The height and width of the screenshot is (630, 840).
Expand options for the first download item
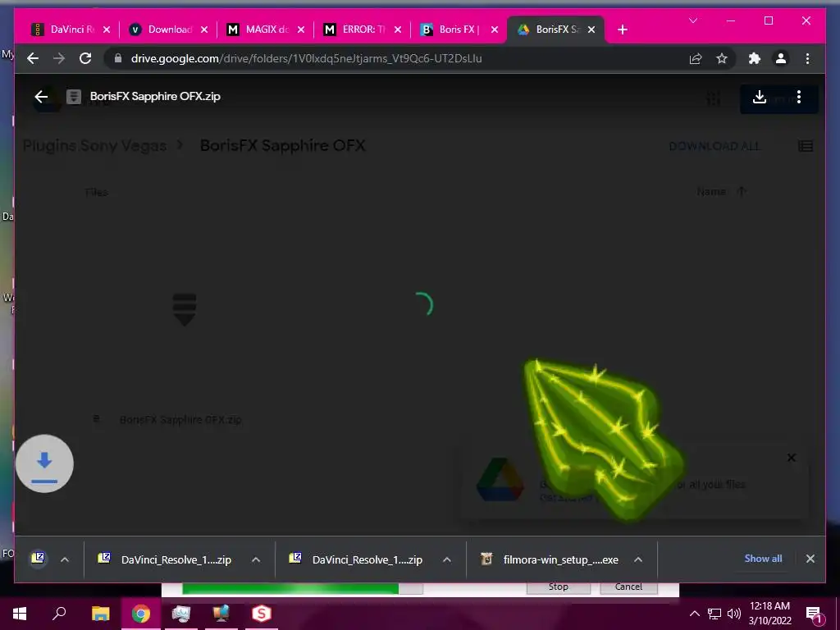(65, 559)
